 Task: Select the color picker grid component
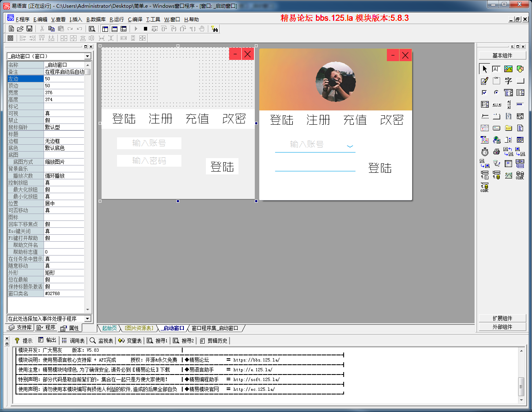click(x=484, y=140)
